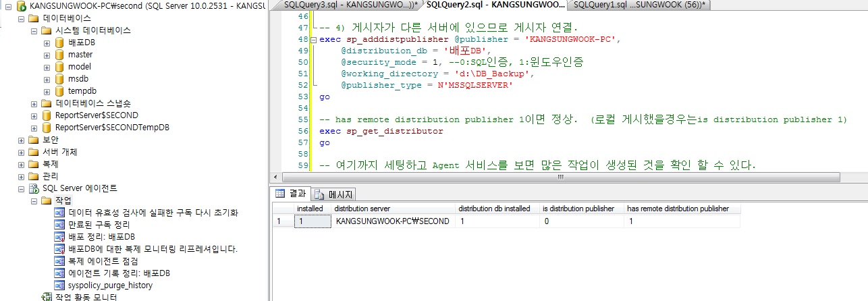Click the job icon for 복제 에이전트 점검
The width and height of the screenshot is (868, 301).
click(x=59, y=261)
